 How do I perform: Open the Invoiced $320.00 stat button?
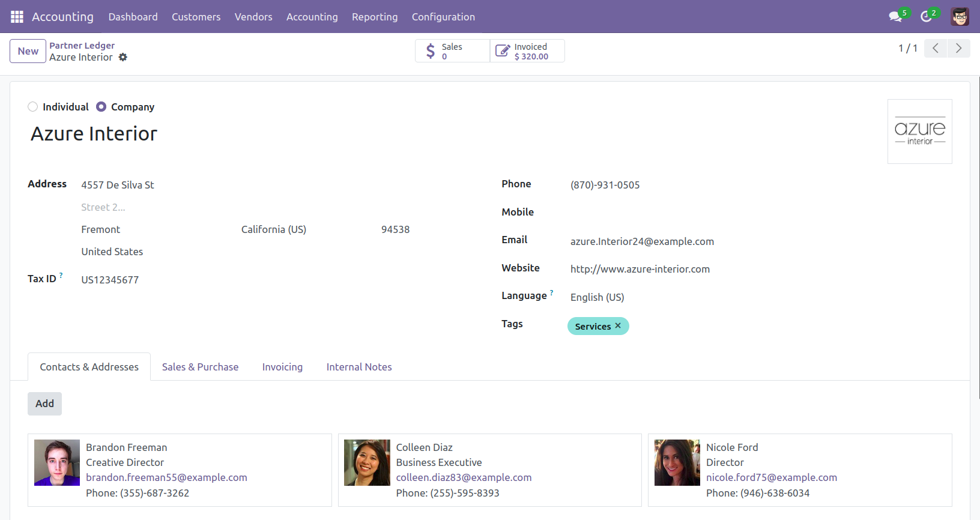pyautogui.click(x=527, y=51)
